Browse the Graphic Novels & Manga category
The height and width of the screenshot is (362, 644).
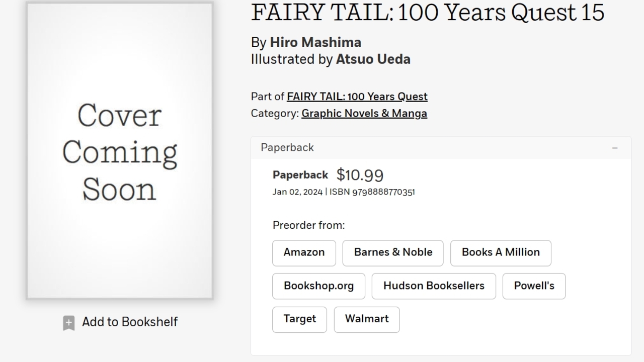(x=364, y=114)
